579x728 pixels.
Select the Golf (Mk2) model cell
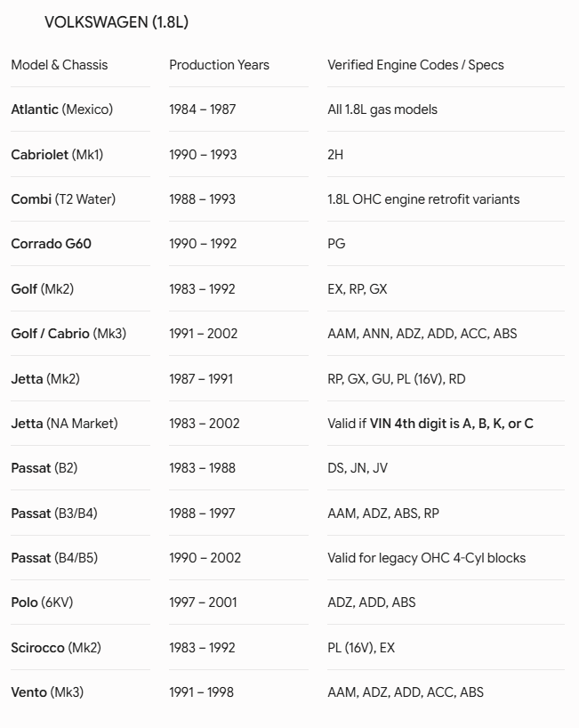point(43,288)
